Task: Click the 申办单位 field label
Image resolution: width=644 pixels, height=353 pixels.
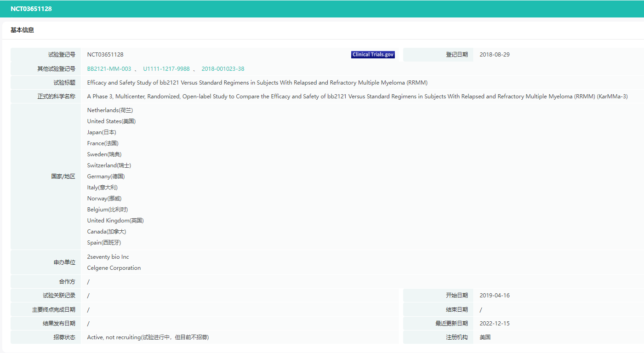Action: (64, 262)
